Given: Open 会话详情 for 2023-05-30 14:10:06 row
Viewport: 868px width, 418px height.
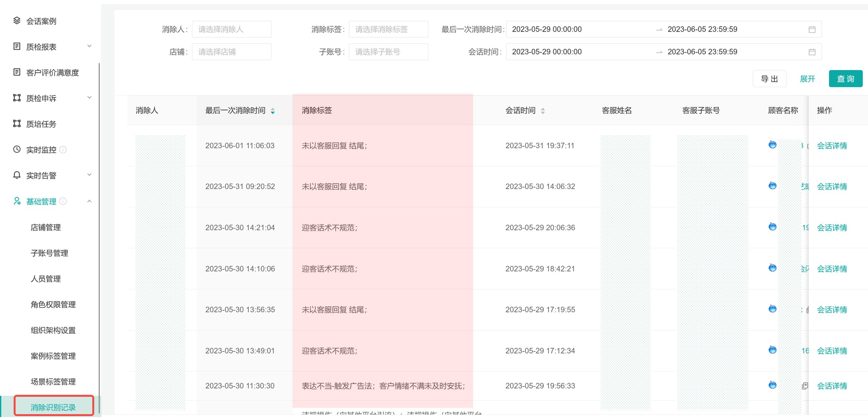Looking at the screenshot, I should [832, 269].
